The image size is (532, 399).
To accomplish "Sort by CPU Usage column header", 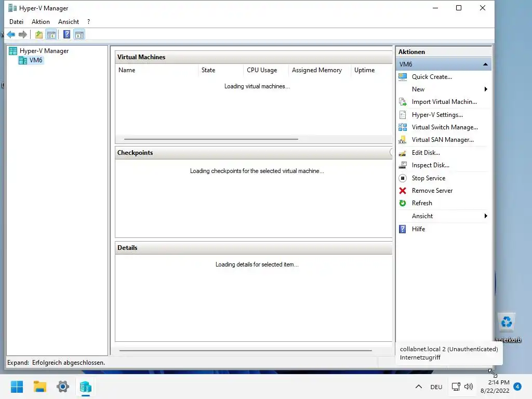I will point(265,70).
